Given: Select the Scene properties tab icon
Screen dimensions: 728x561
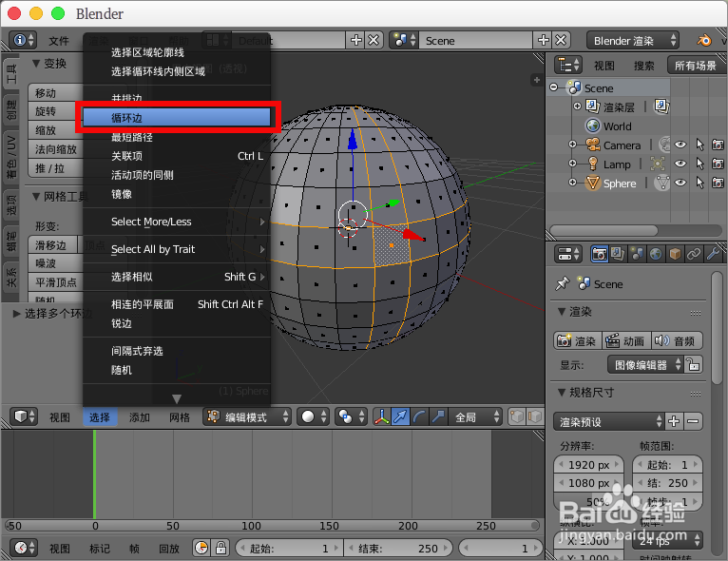Looking at the screenshot, I should 637,254.
